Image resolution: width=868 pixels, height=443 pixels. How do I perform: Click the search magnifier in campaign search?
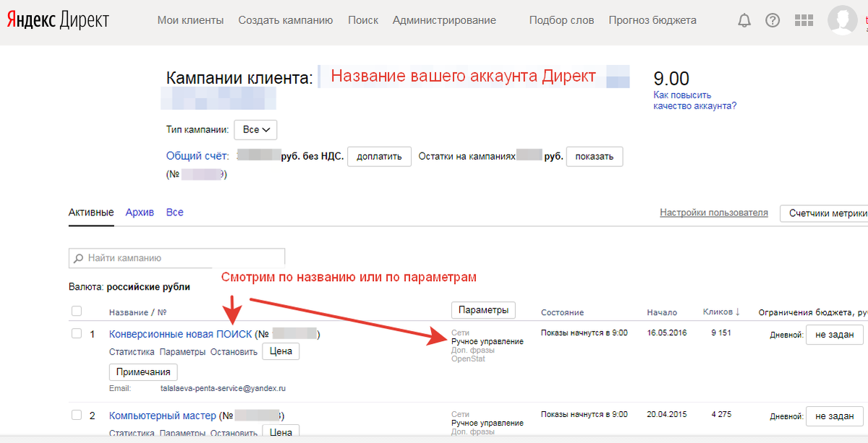pos(78,258)
